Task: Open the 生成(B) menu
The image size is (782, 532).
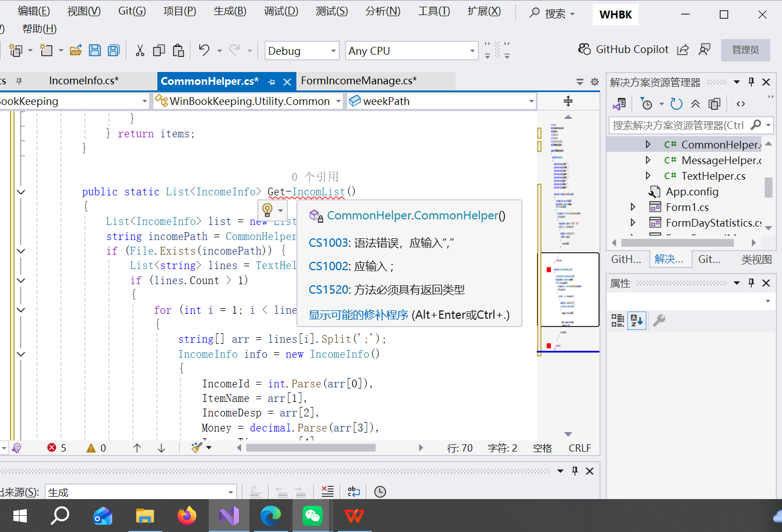Action: coord(230,11)
